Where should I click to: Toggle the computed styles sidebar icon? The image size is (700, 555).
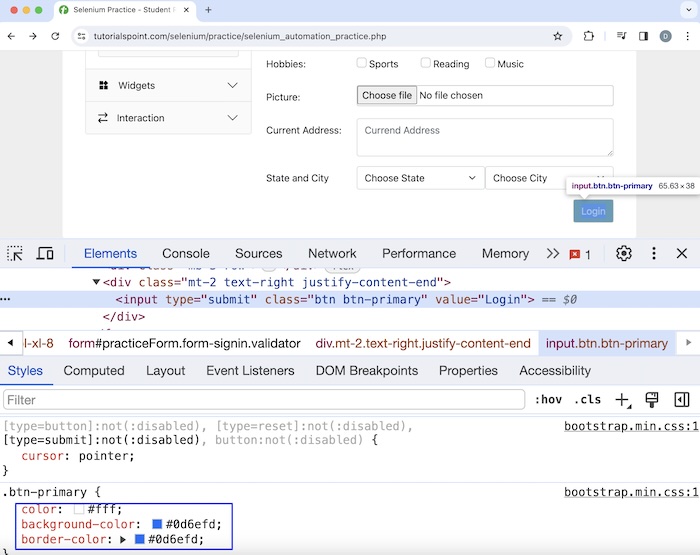[682, 400]
